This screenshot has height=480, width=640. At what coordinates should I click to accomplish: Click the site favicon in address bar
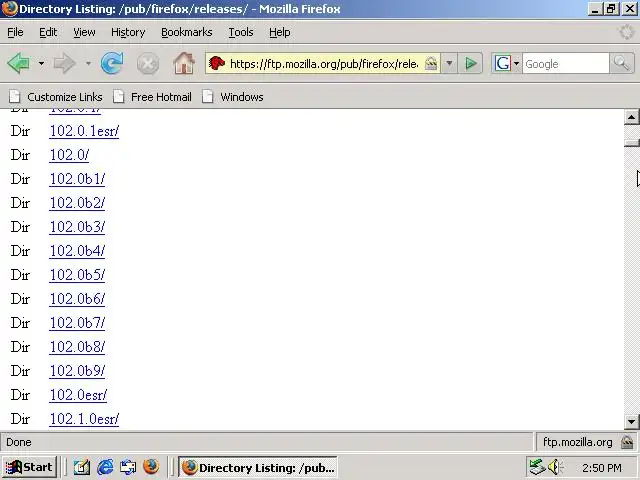point(217,63)
